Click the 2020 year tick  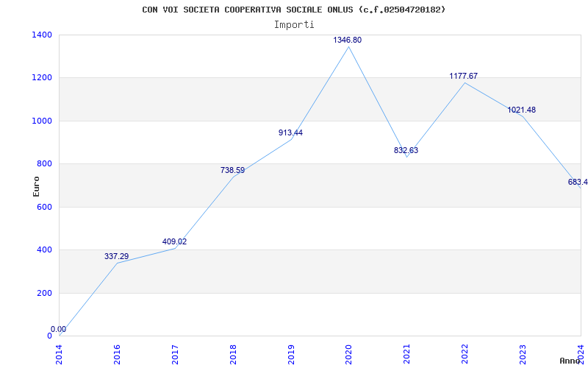pyautogui.click(x=349, y=354)
